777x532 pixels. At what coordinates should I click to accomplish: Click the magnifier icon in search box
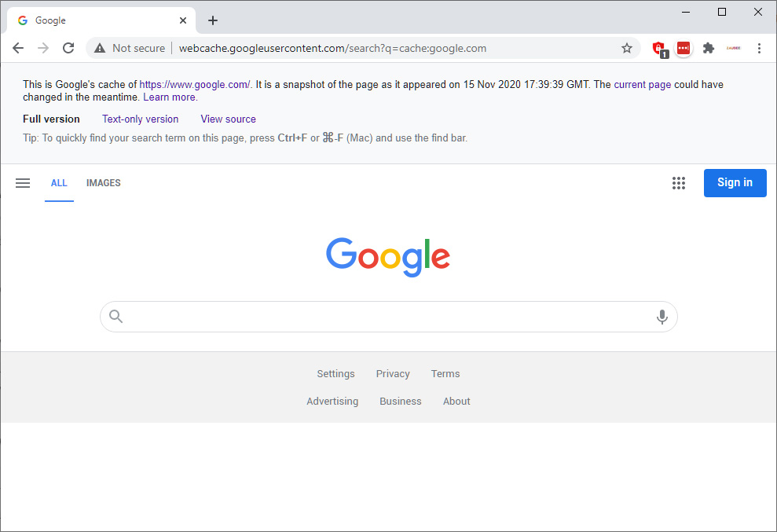pos(116,317)
